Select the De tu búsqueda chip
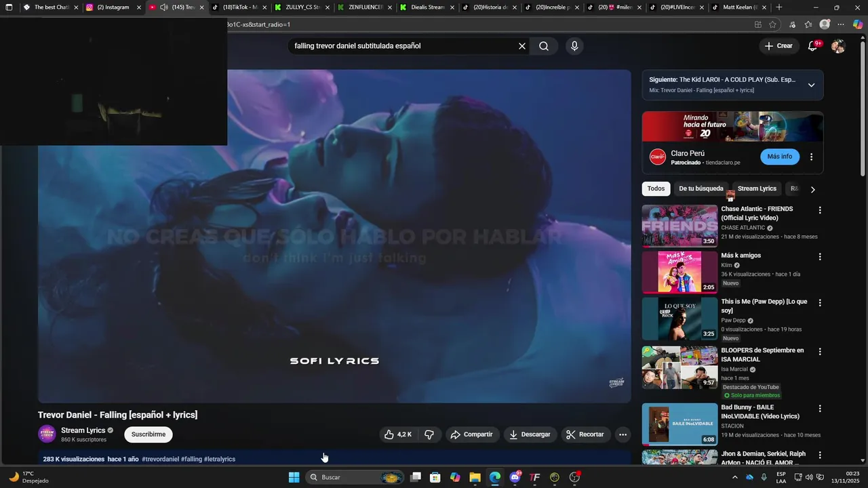This screenshot has width=868, height=488. [701, 188]
